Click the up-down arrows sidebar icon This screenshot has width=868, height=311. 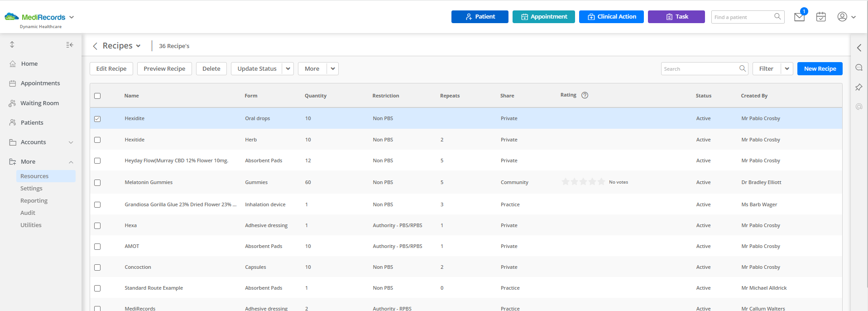click(12, 44)
